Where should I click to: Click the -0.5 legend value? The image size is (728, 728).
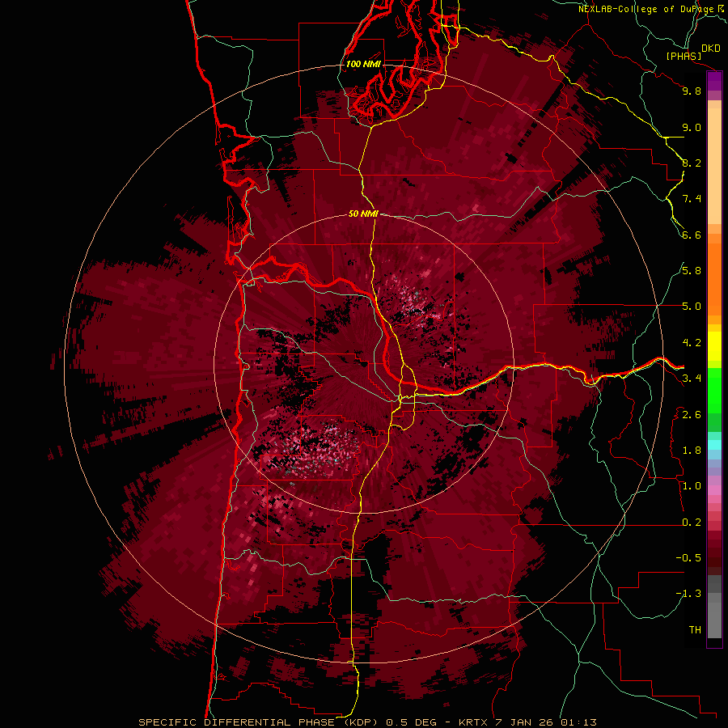click(688, 558)
